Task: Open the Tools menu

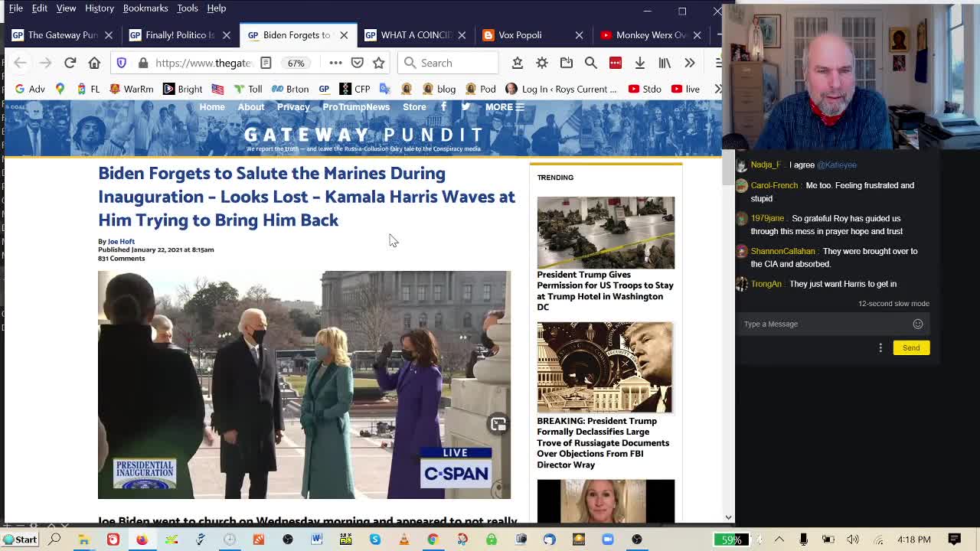Action: click(188, 8)
